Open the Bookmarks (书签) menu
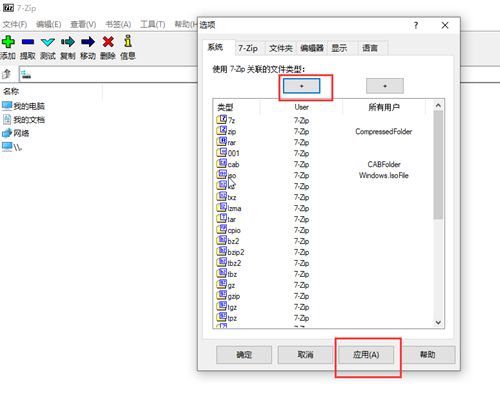Image resolution: width=500 pixels, height=393 pixels. (x=118, y=24)
